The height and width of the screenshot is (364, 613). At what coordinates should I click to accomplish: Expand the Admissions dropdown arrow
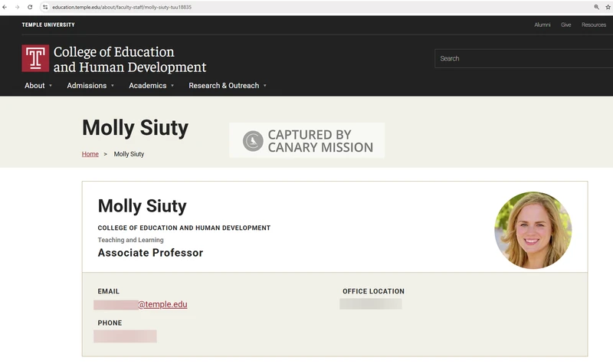(113, 86)
